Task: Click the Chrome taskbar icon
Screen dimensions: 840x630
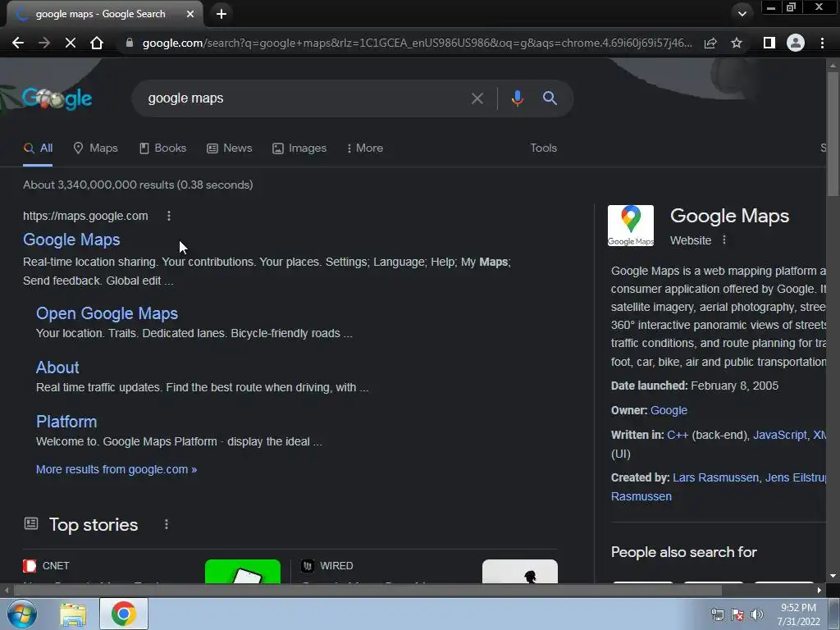Action: (x=124, y=614)
